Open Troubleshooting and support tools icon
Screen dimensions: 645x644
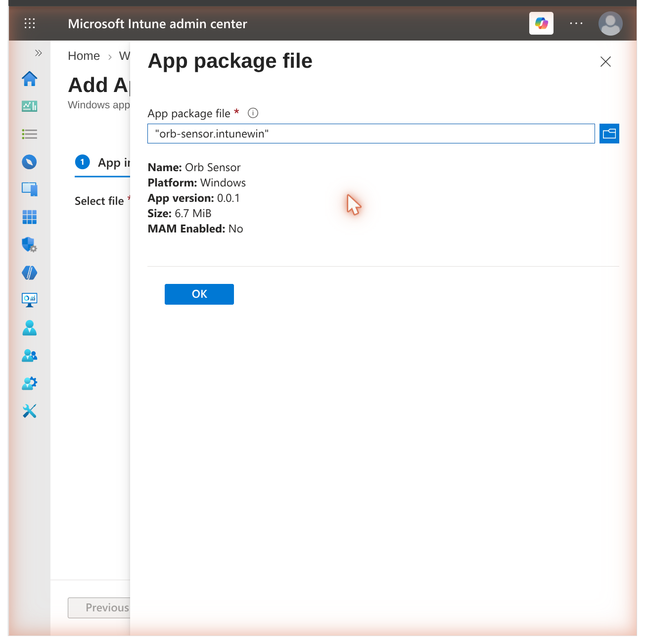(30, 411)
